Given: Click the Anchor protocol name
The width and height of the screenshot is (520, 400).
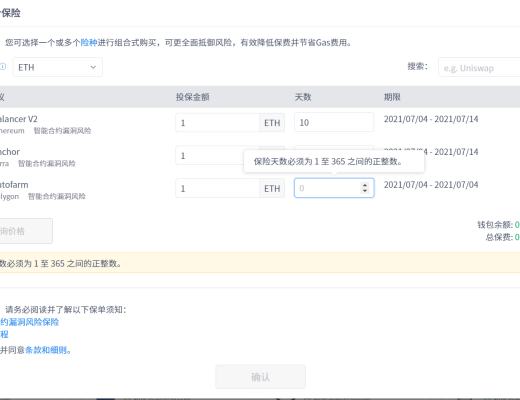Looking at the screenshot, I should pyautogui.click(x=10, y=152).
